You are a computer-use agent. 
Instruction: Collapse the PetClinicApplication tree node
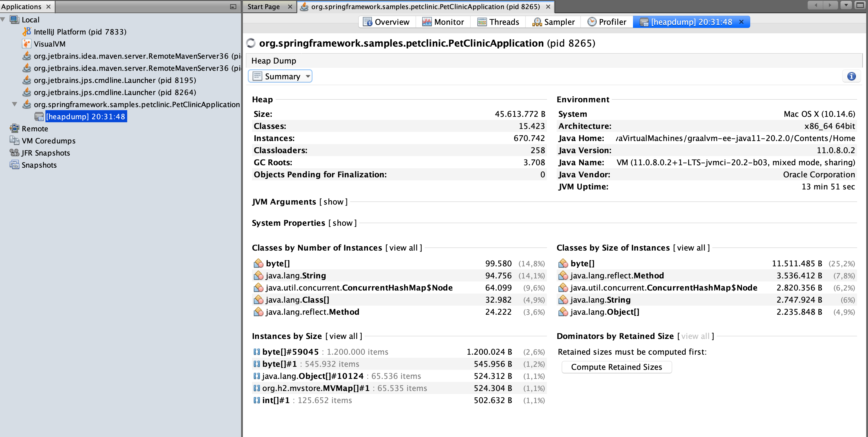15,104
